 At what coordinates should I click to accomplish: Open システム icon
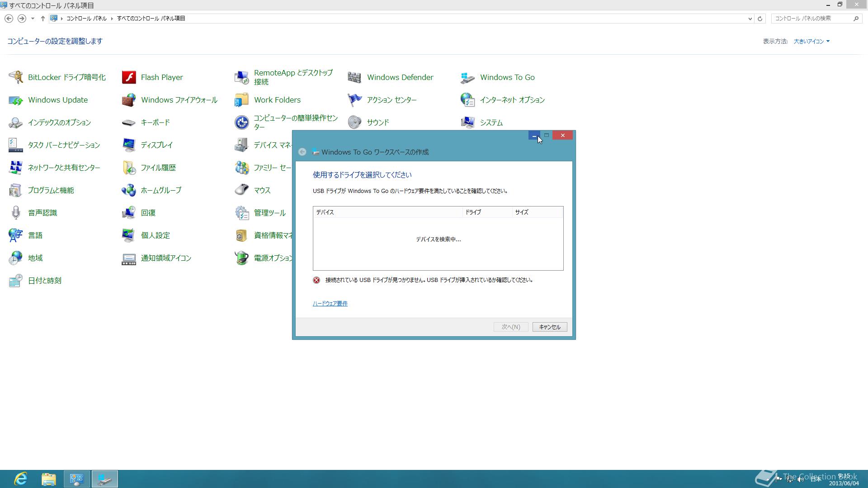pos(468,122)
